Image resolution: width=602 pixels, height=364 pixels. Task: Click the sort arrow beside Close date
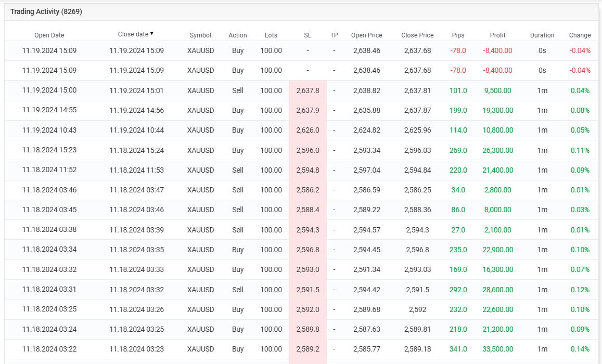[152, 34]
